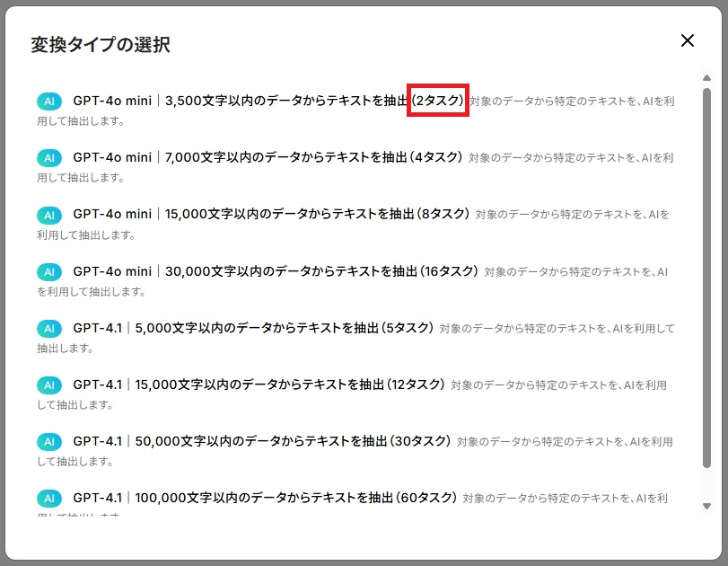
Task: Pick GPT-4.1 5,000文字以内 (5タスク) option
Action: click(x=356, y=338)
